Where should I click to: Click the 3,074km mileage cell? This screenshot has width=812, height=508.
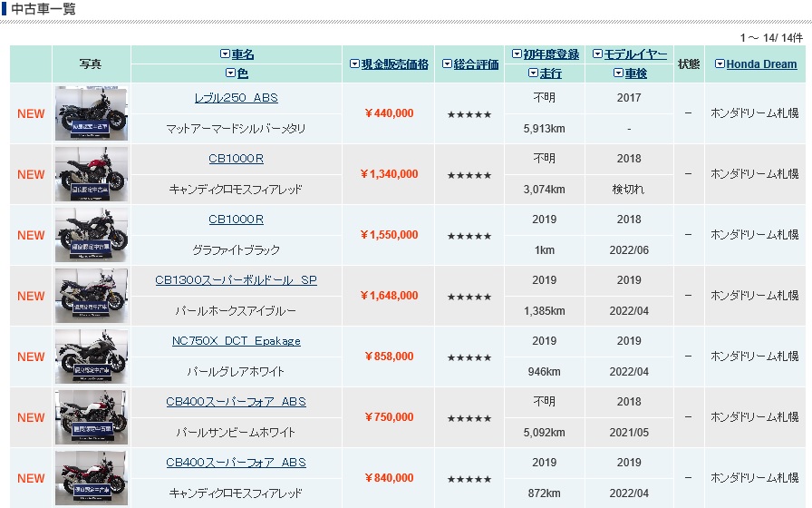[545, 190]
